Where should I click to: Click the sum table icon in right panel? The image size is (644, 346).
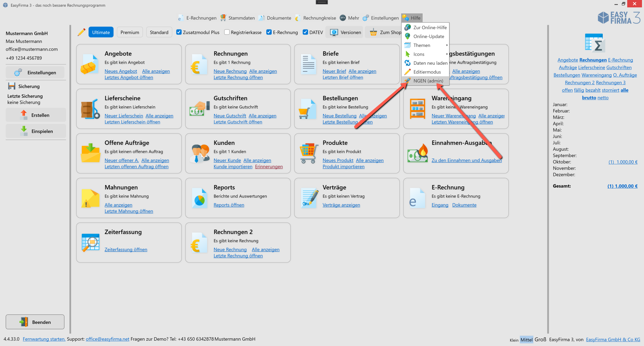click(x=595, y=43)
